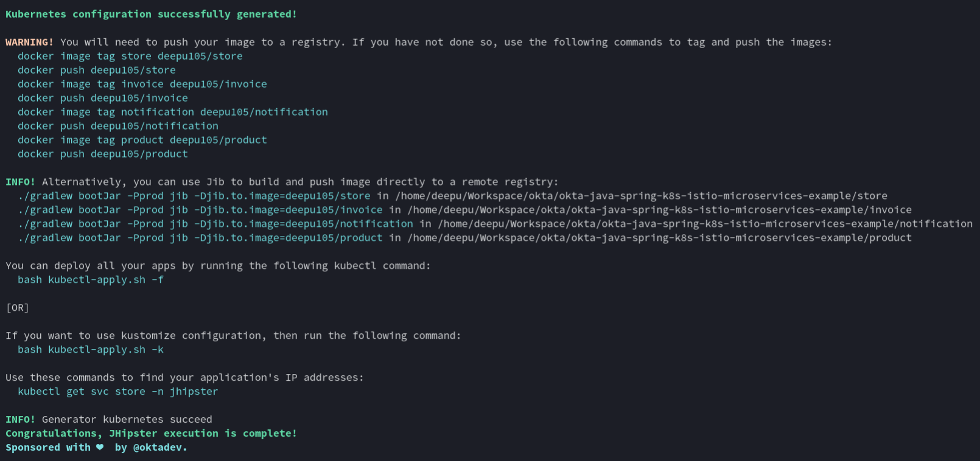Click the heart icon in the sponsor line

pyautogui.click(x=100, y=448)
